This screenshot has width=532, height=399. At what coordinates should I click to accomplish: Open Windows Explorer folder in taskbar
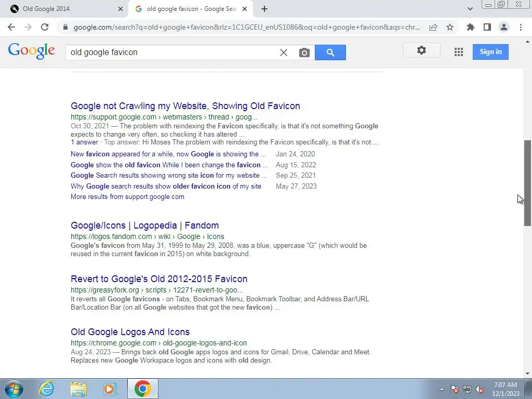point(78,389)
